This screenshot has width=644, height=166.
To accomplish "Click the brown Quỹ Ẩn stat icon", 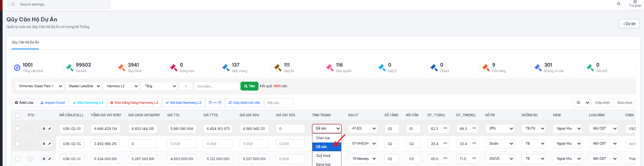I will pyautogui.click(x=278, y=68).
